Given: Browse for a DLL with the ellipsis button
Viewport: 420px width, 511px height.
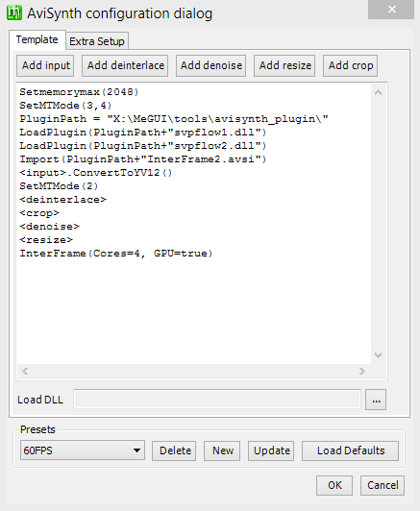Looking at the screenshot, I should (x=376, y=400).
